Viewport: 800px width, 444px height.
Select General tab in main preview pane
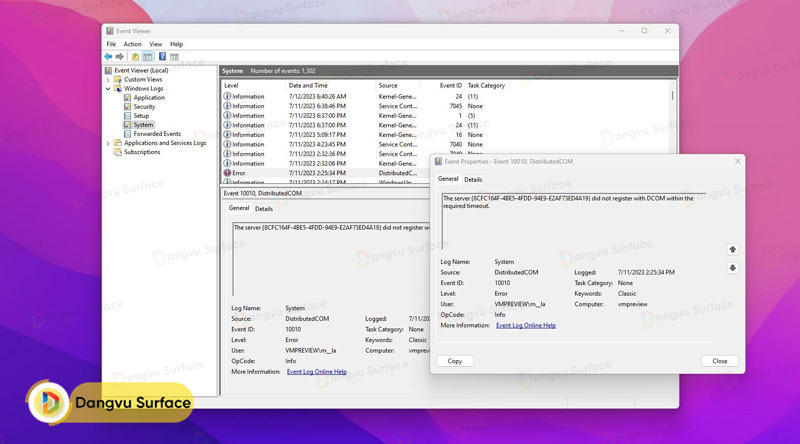point(239,208)
